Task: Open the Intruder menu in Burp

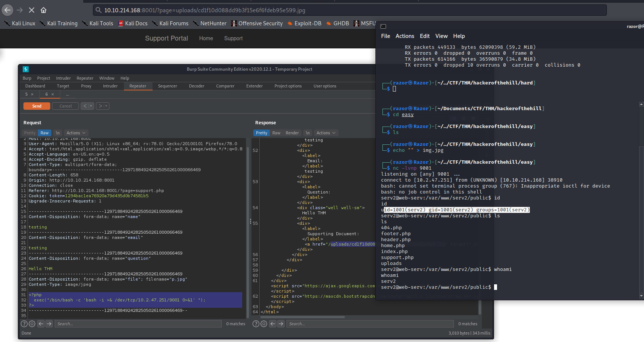Action: 63,78
